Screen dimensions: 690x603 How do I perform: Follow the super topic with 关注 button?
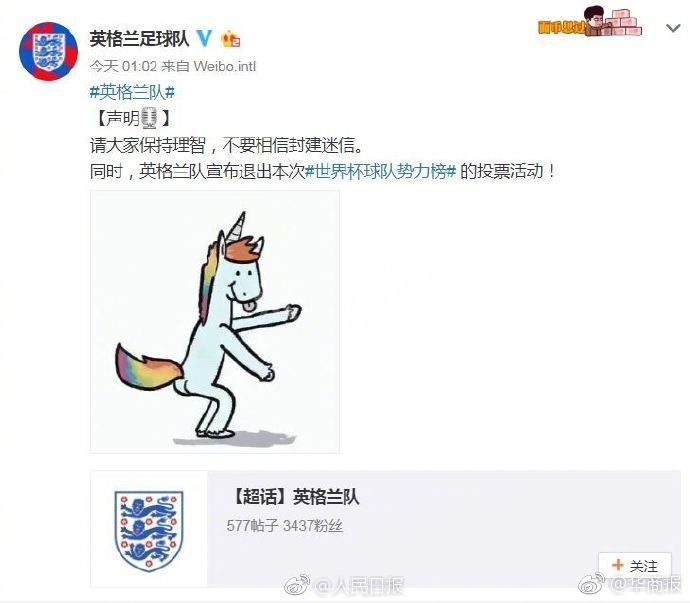635,566
